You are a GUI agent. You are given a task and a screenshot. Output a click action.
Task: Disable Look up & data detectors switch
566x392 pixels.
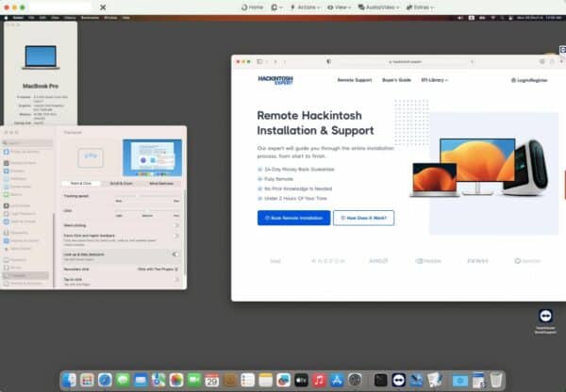click(x=175, y=254)
